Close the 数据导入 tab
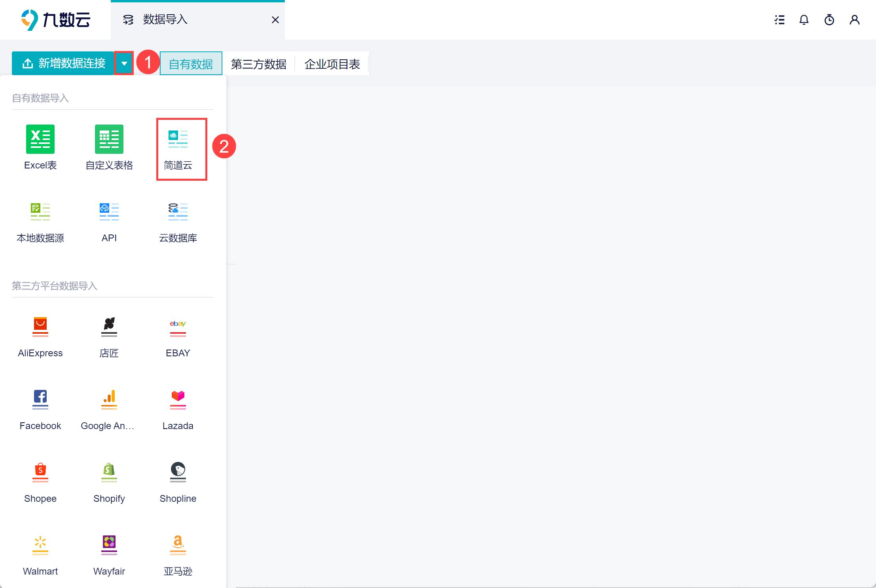The height and width of the screenshot is (588, 876). pyautogui.click(x=275, y=20)
